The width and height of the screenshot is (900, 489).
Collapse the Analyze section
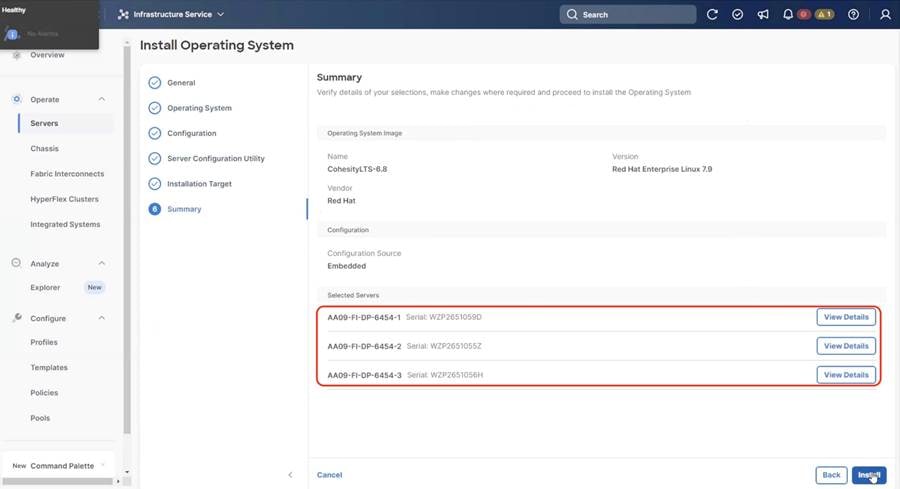pos(102,264)
